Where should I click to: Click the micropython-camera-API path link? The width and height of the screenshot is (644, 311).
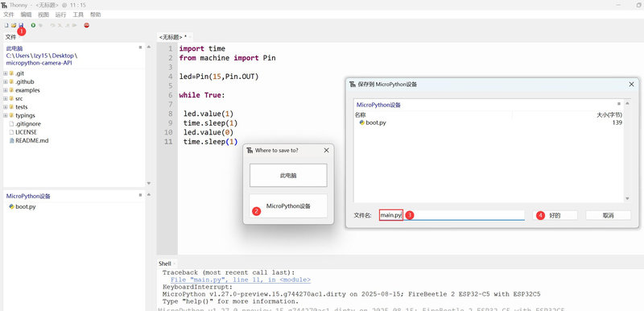click(x=39, y=63)
